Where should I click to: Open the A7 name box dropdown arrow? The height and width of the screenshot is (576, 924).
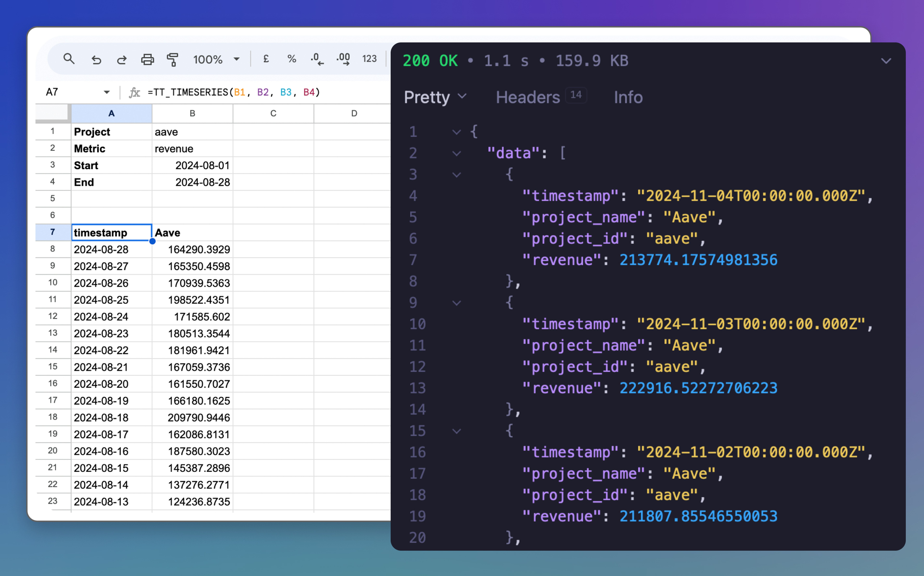coord(107,92)
